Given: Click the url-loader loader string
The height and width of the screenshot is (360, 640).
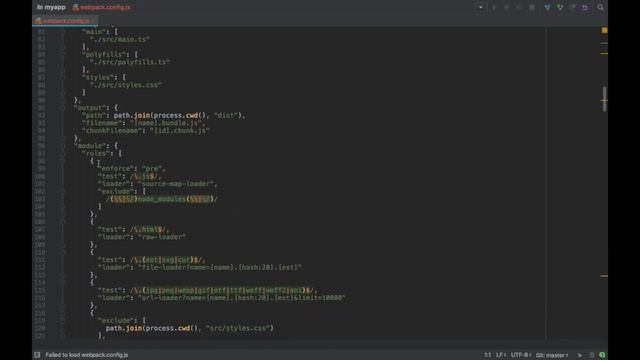Looking at the screenshot, I should coord(242,298).
